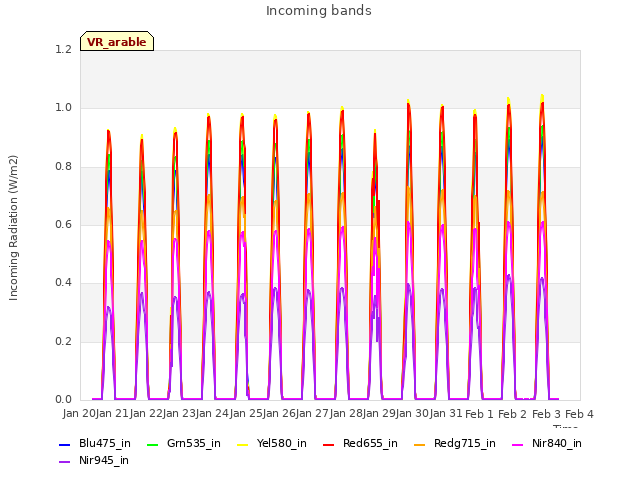The width and height of the screenshot is (640, 480).
Task: Click the Feb 2 x-axis tick label
Action: click(x=513, y=414)
